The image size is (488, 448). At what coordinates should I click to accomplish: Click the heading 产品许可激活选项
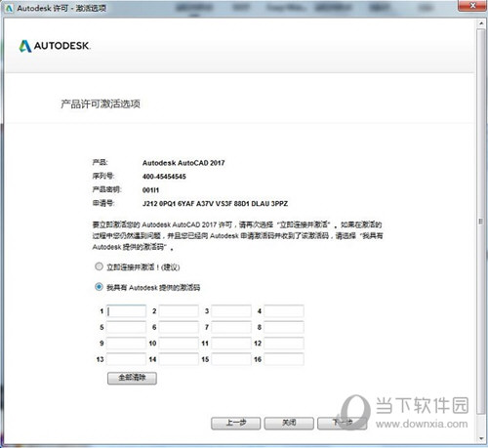coord(101,103)
